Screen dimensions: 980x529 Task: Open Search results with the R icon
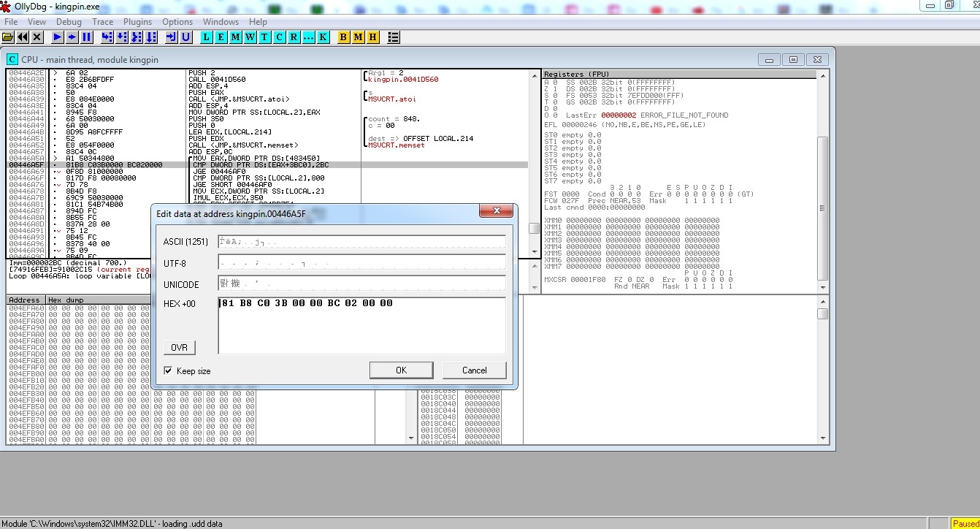coord(294,37)
